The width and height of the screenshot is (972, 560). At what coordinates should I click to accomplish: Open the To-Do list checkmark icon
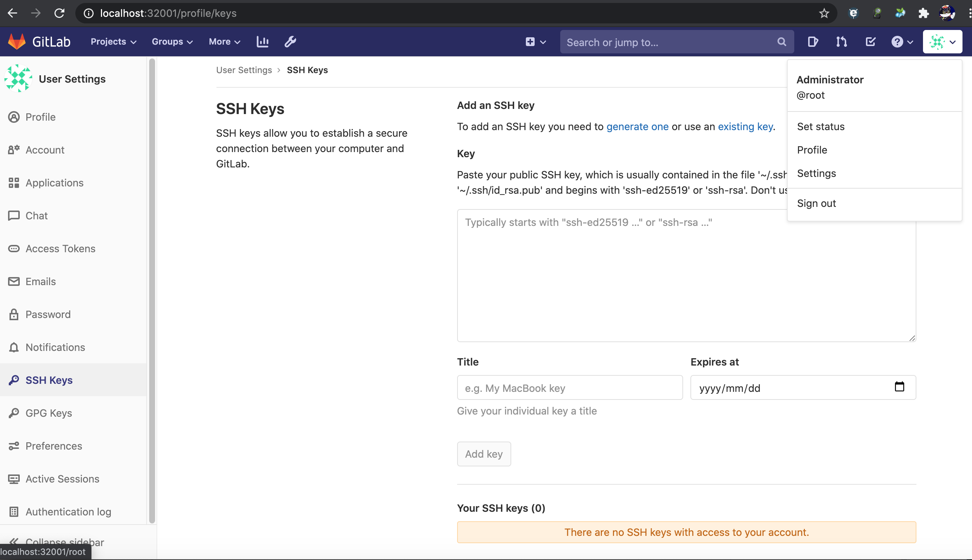(870, 42)
